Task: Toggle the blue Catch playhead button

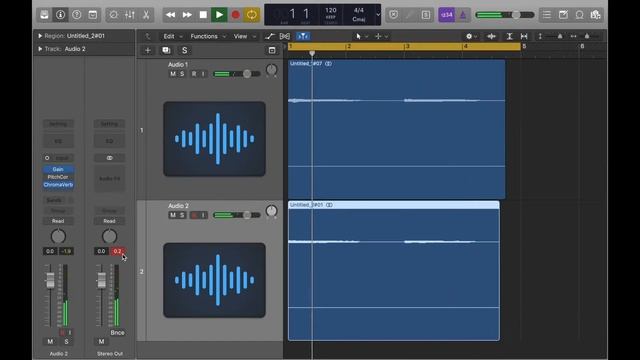Action: coord(303,36)
